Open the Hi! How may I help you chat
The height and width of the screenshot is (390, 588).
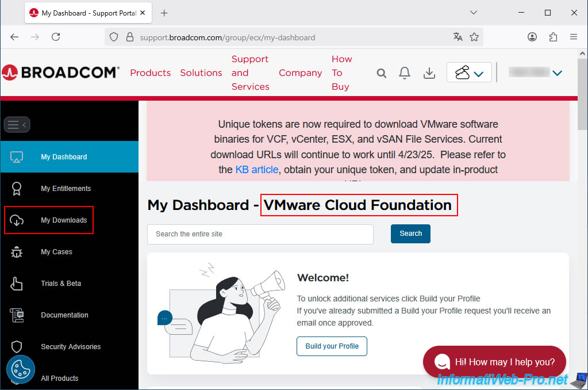pyautogui.click(x=494, y=362)
